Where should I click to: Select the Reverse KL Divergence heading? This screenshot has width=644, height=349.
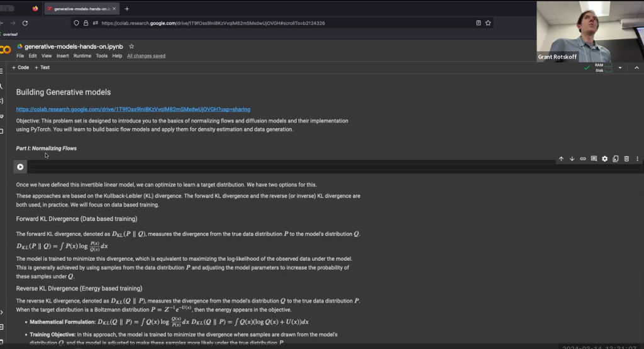pos(79,288)
